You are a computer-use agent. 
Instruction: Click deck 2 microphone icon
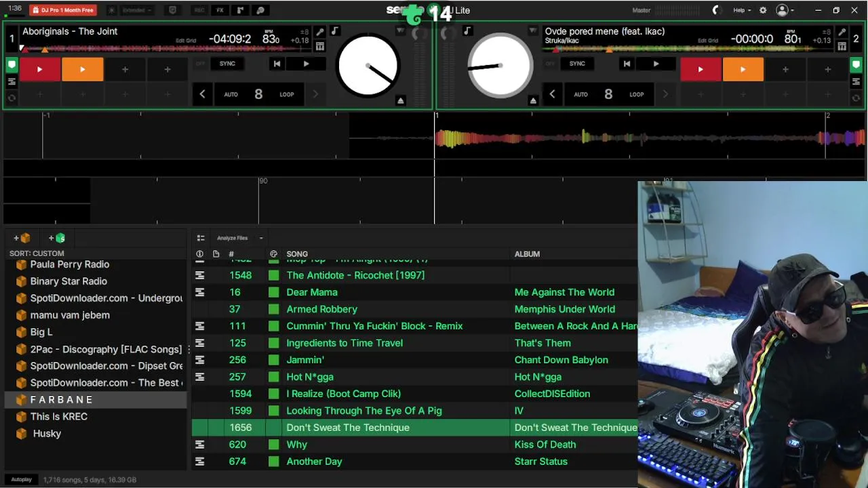[x=842, y=32]
